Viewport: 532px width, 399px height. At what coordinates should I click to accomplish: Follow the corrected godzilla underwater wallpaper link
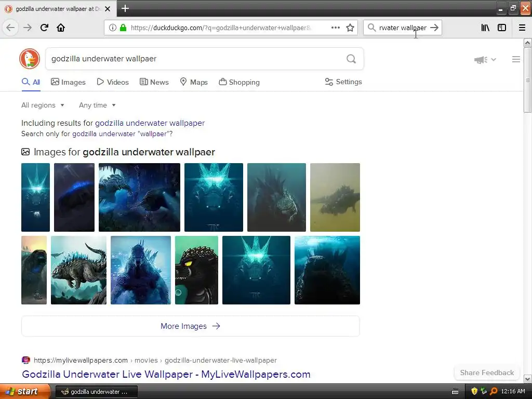[x=150, y=123]
